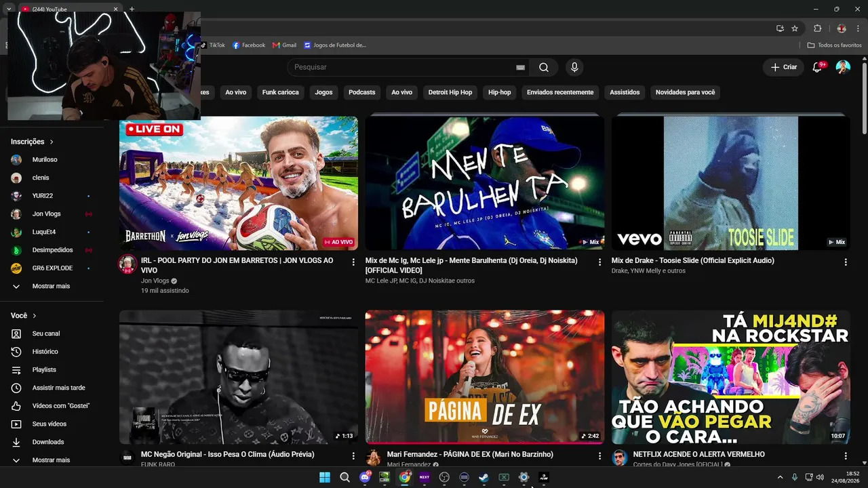This screenshot has width=868, height=488.
Task: Select the Hip-hop filter chip
Action: click(500, 92)
